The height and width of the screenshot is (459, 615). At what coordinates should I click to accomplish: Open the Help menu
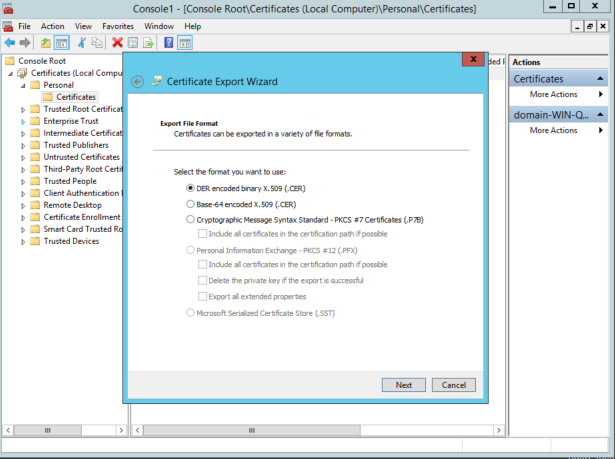pos(193,26)
